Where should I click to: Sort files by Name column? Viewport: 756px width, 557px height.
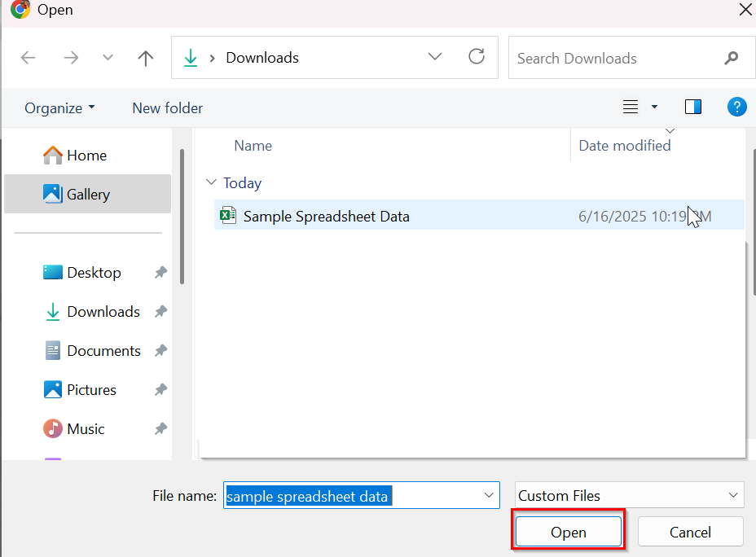point(253,146)
